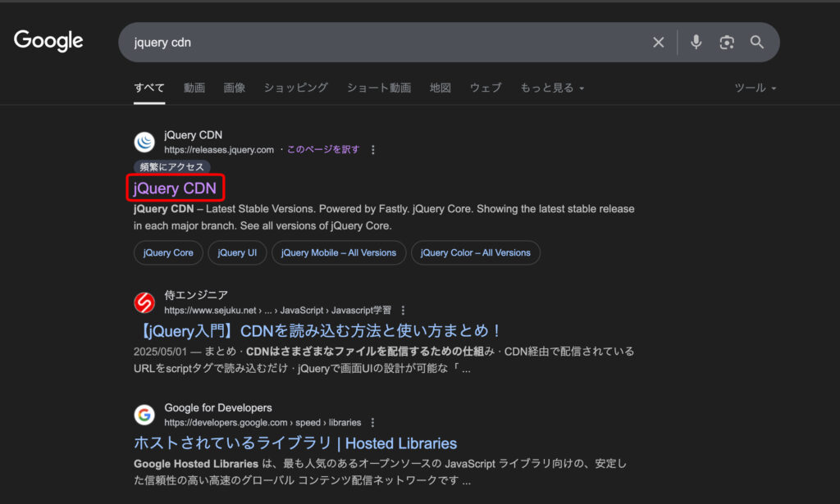
Task: Click jQuery CDN site name above URL
Action: (194, 135)
